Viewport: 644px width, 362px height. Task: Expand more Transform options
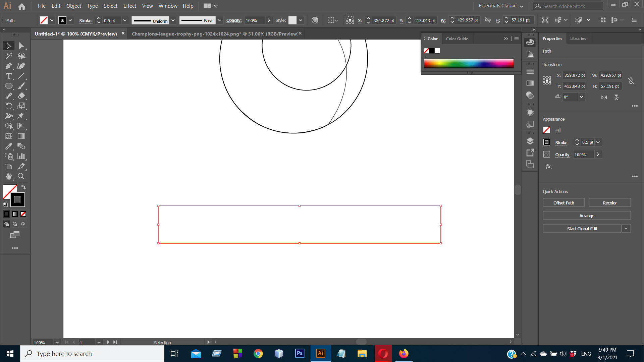coord(635,106)
